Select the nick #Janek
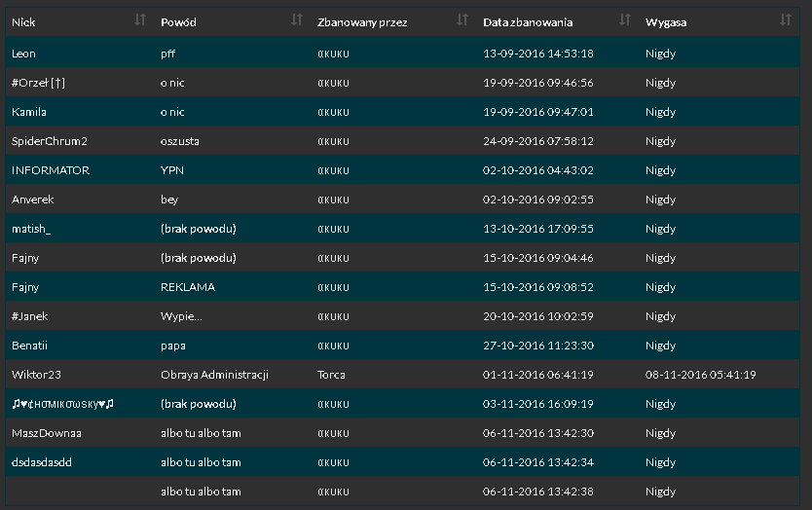812x510 pixels. [29, 316]
